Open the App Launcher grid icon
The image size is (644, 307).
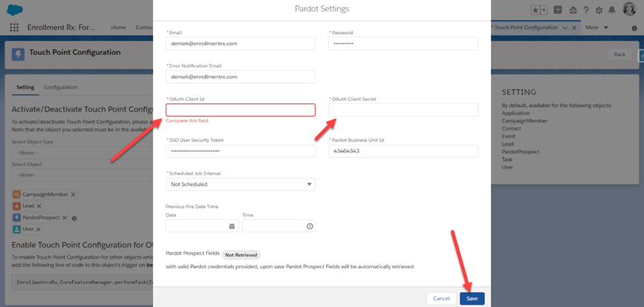[x=14, y=28]
